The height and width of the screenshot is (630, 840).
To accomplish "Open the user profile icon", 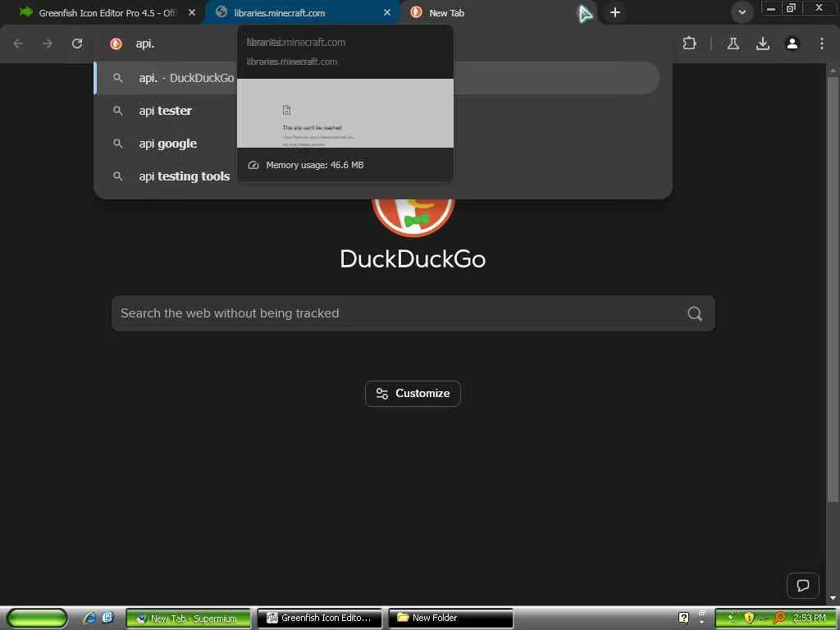I will click(x=792, y=43).
